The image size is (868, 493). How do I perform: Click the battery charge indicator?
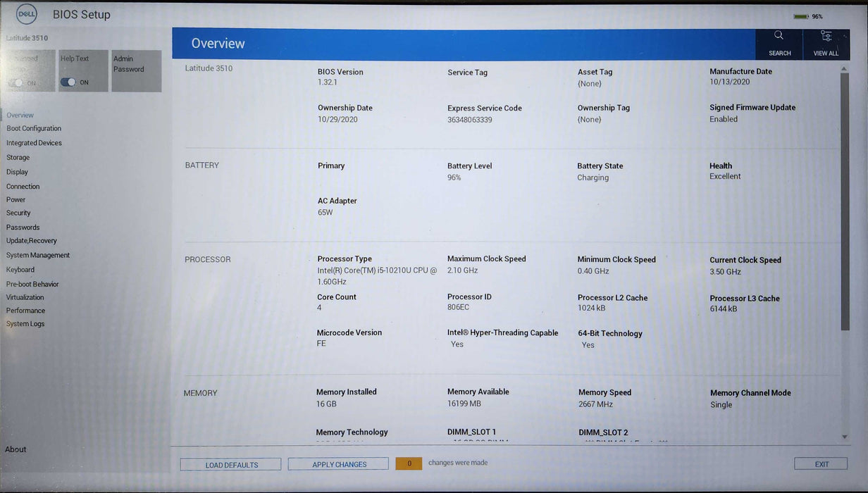(802, 15)
